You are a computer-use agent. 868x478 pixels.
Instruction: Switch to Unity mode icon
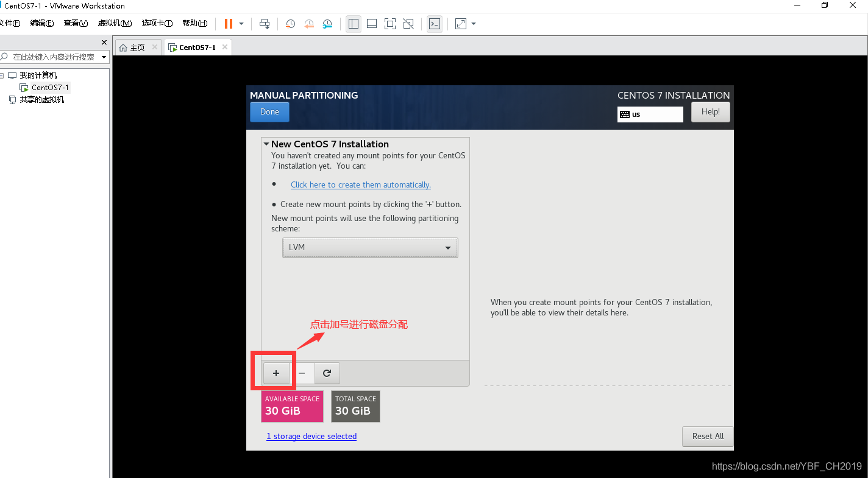tap(409, 24)
